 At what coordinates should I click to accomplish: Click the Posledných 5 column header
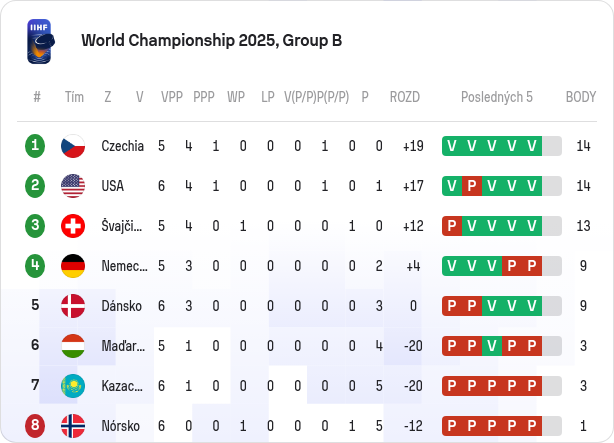point(497,97)
